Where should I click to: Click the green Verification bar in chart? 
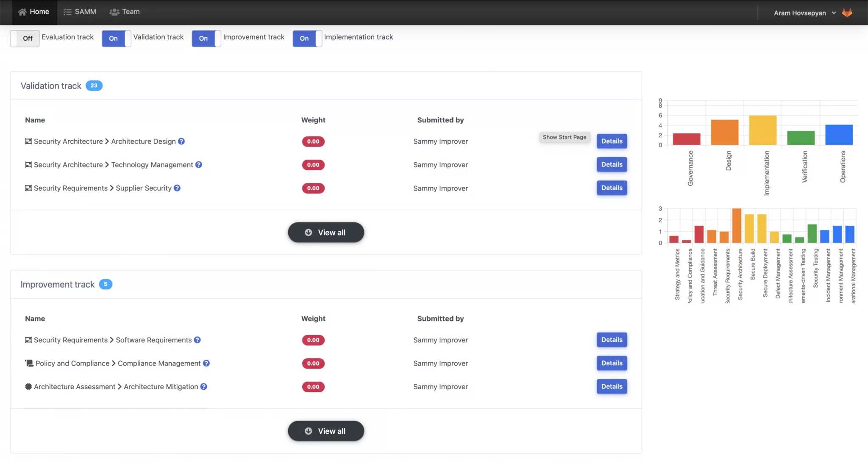point(801,138)
